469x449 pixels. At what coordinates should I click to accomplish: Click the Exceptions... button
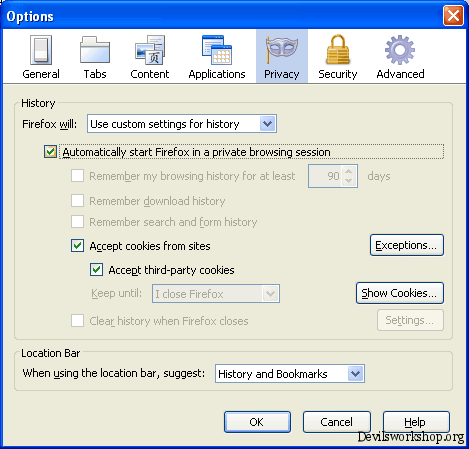tap(407, 245)
